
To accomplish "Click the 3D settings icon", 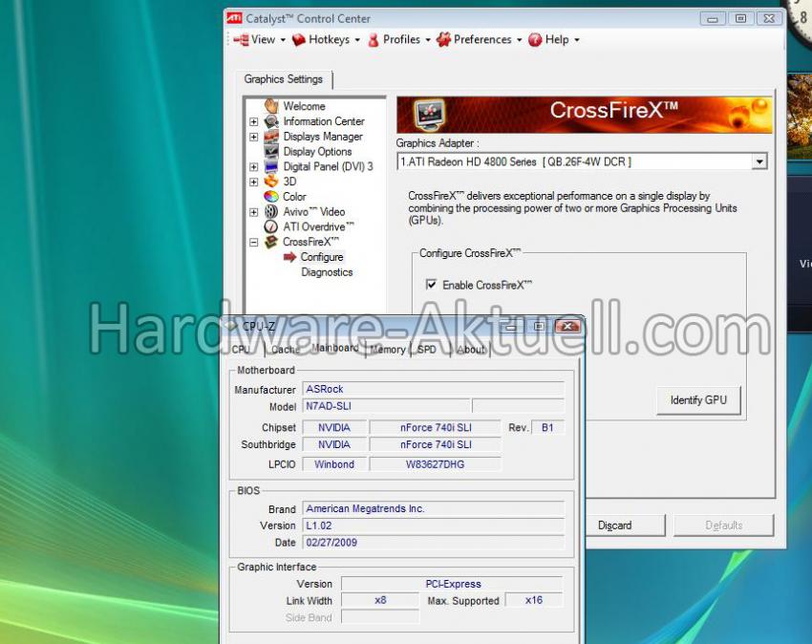I will click(x=271, y=182).
